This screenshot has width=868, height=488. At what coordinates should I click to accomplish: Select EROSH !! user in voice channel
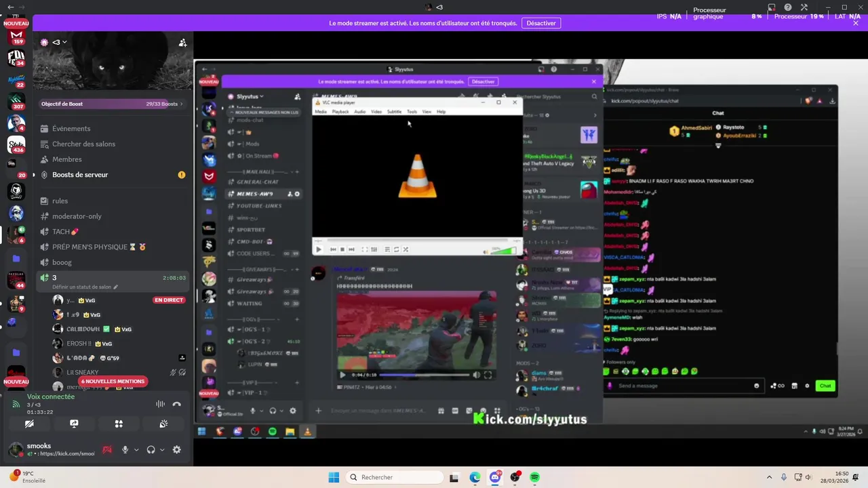coord(112,344)
